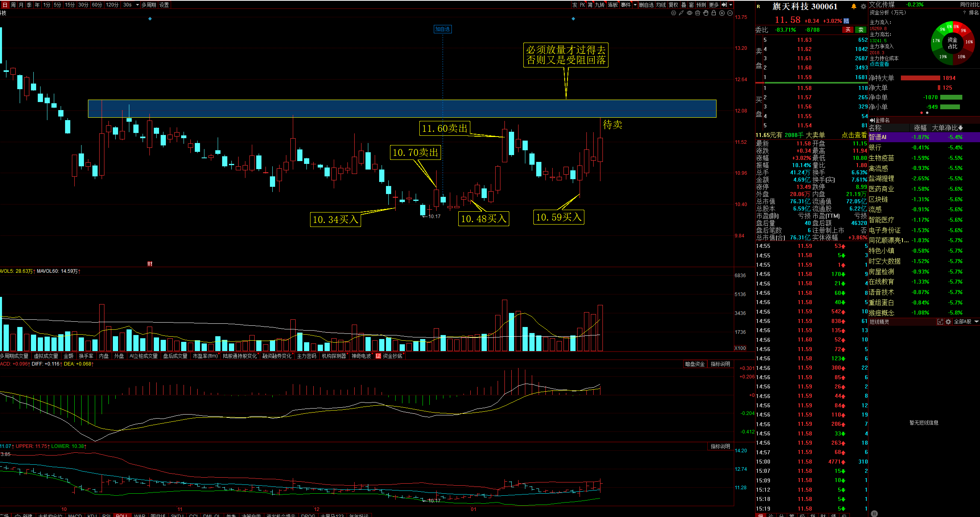The image size is (980, 517).
Task: Switch to the 周 weekly period tab
Action: click(x=13, y=5)
